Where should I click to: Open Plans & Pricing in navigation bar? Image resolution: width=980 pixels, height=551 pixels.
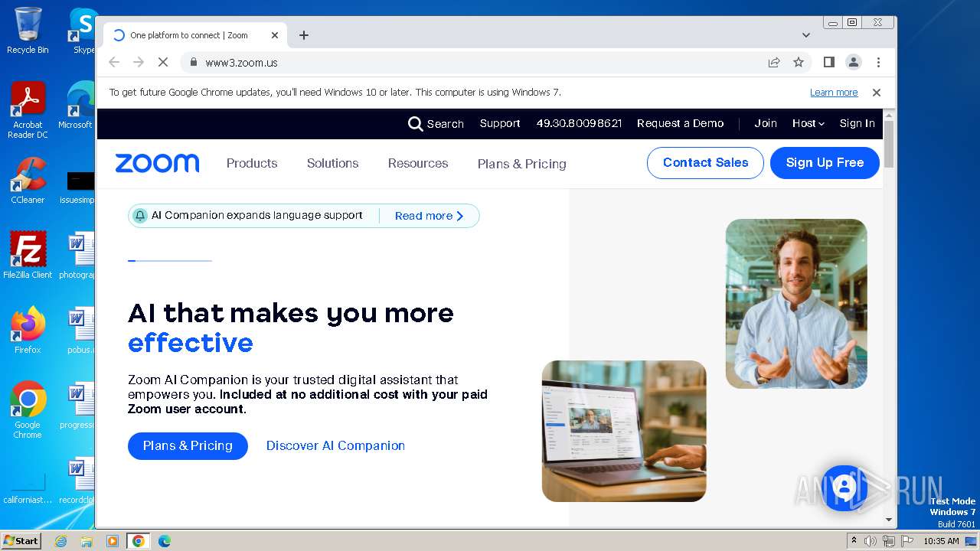(x=522, y=164)
